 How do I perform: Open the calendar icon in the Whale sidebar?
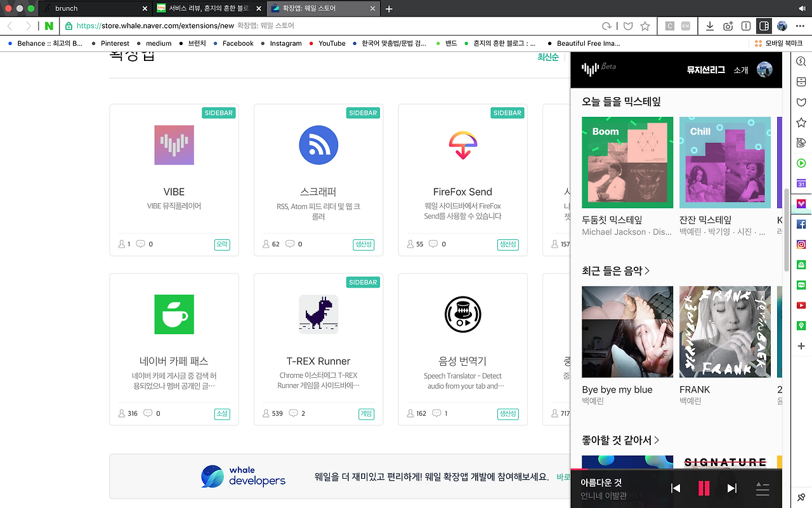point(801,183)
